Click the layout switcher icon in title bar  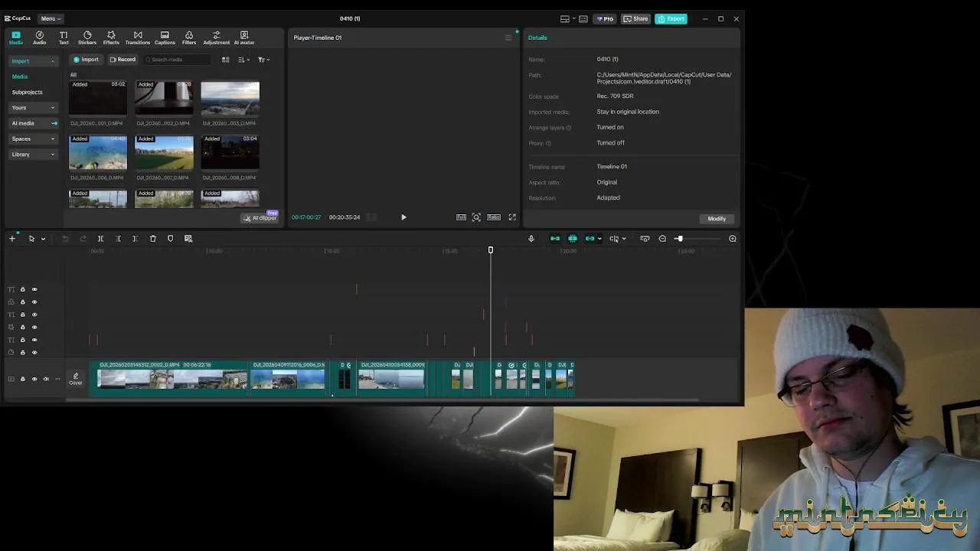(x=565, y=18)
